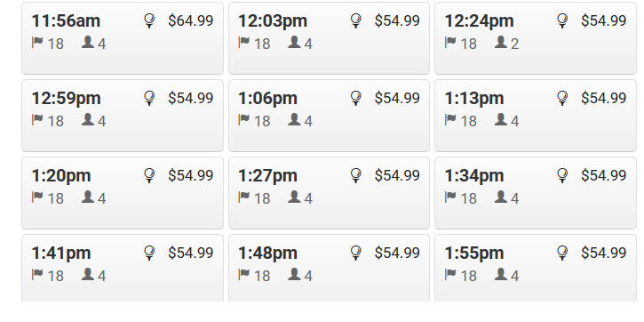Book the 12:03pm tee time
The width and height of the screenshot is (644, 322).
point(329,38)
